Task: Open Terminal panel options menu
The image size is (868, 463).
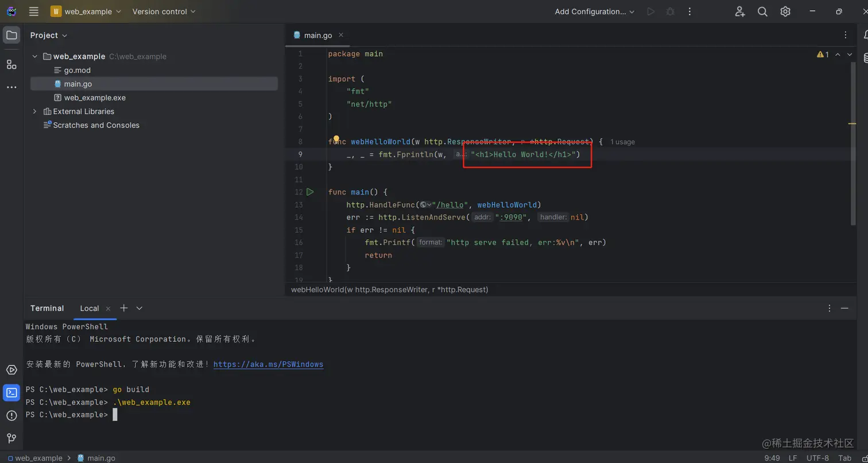Action: 829,308
